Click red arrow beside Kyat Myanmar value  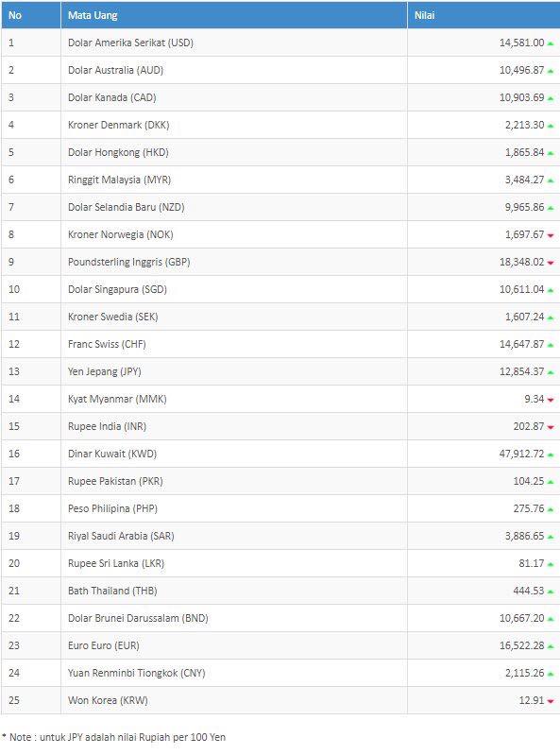pyautogui.click(x=551, y=400)
